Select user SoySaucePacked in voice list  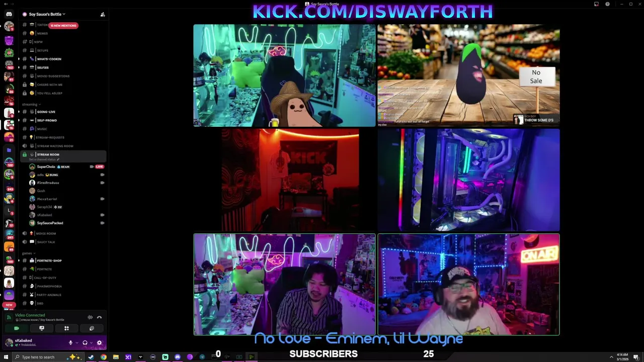tap(66, 223)
